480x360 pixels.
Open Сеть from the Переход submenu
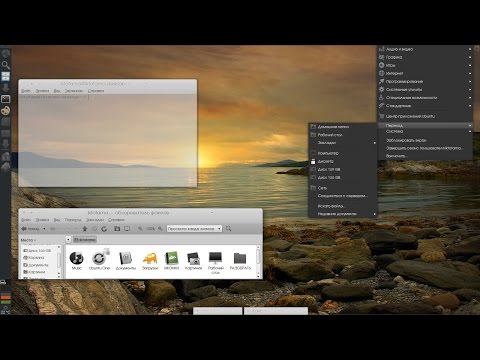click(343, 188)
